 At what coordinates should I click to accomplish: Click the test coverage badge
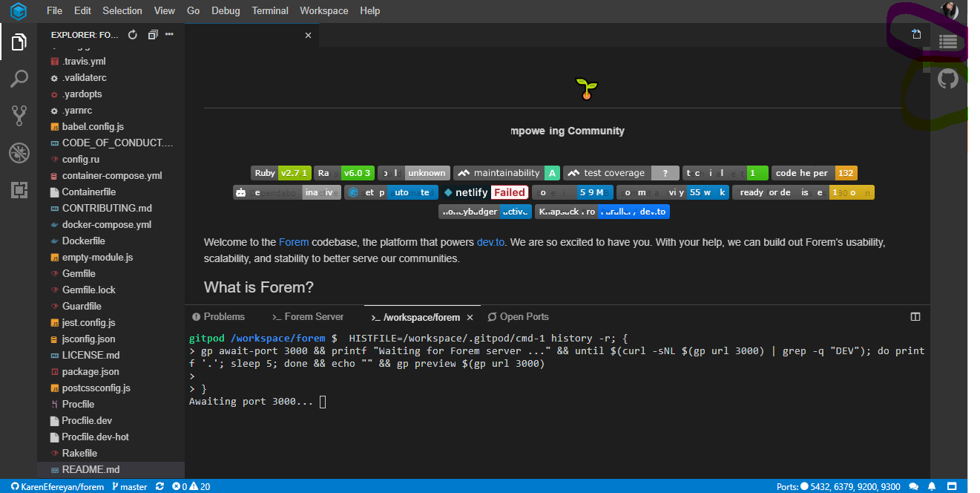(x=621, y=173)
